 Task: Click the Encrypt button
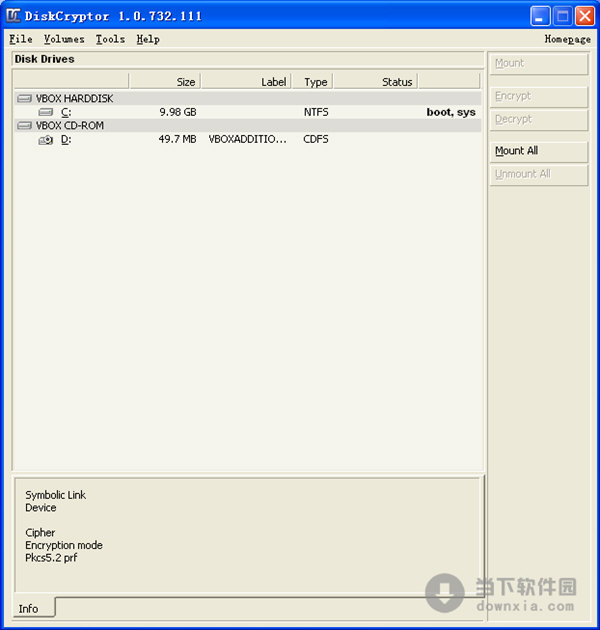click(x=538, y=96)
